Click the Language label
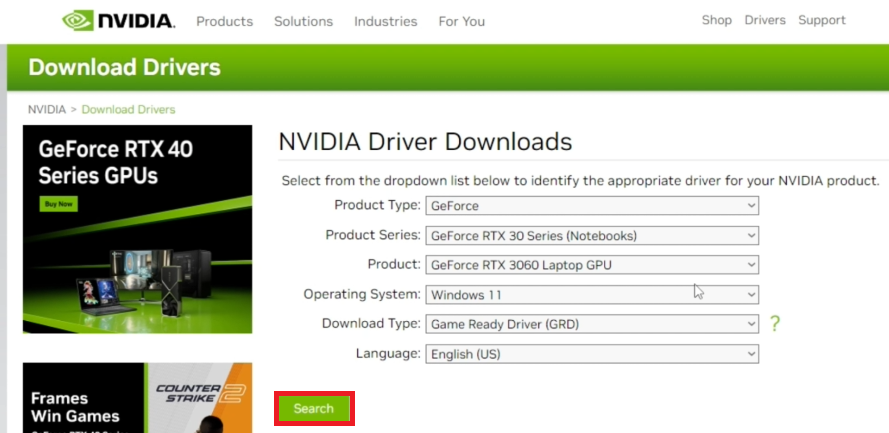The height and width of the screenshot is (433, 889). (388, 354)
